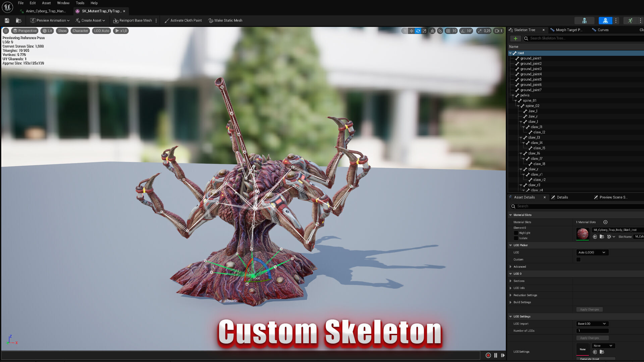Check the Custom LOD checkbox
The image size is (644, 362).
578,259
